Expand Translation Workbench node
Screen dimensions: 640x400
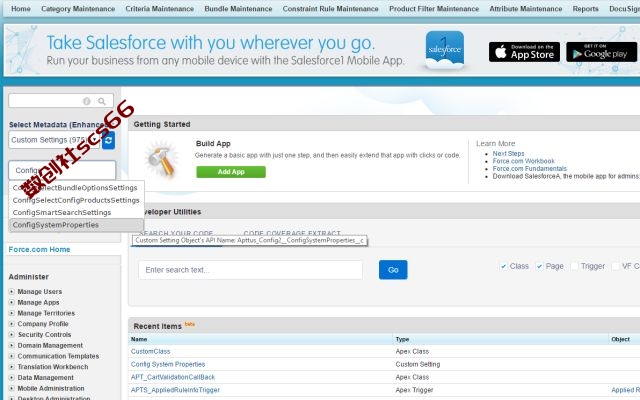[11, 367]
